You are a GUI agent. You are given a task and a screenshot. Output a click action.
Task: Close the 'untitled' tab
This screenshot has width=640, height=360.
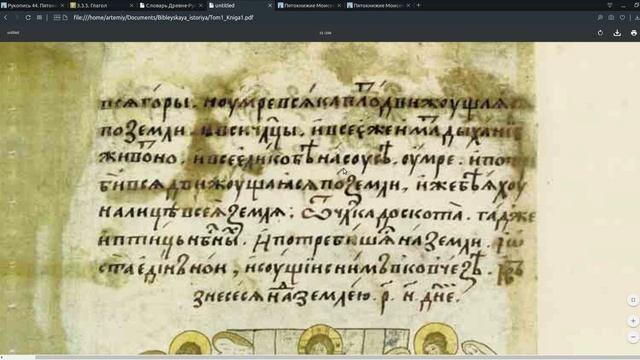coord(270,5)
